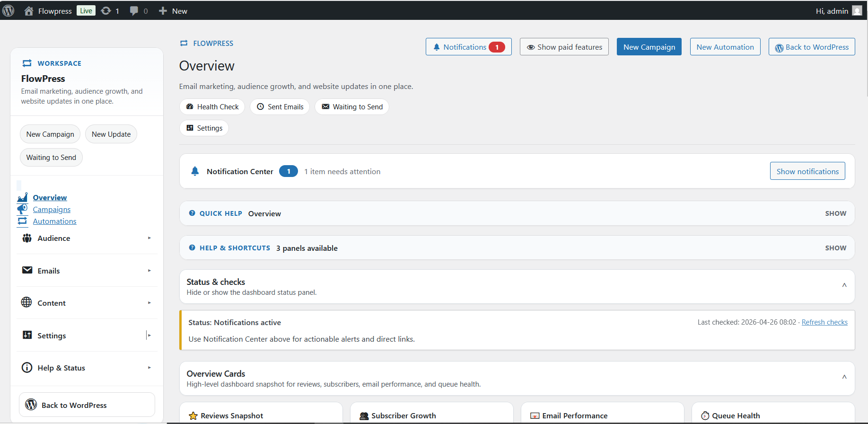Expand the Audience sidebar section
The width and height of the screenshot is (868, 424).
[87, 238]
